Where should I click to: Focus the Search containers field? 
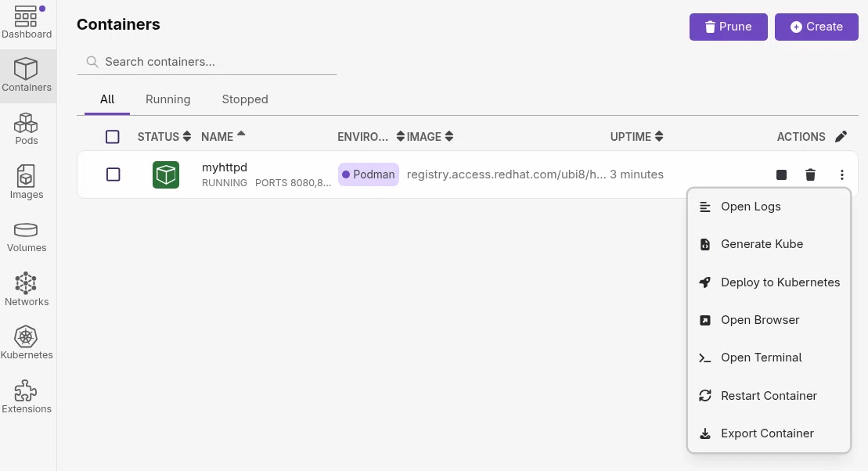click(207, 62)
